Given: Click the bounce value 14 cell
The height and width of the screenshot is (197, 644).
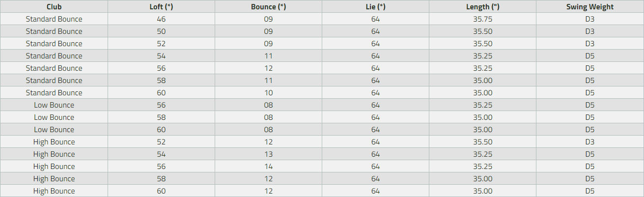Looking at the screenshot, I should [268, 167].
